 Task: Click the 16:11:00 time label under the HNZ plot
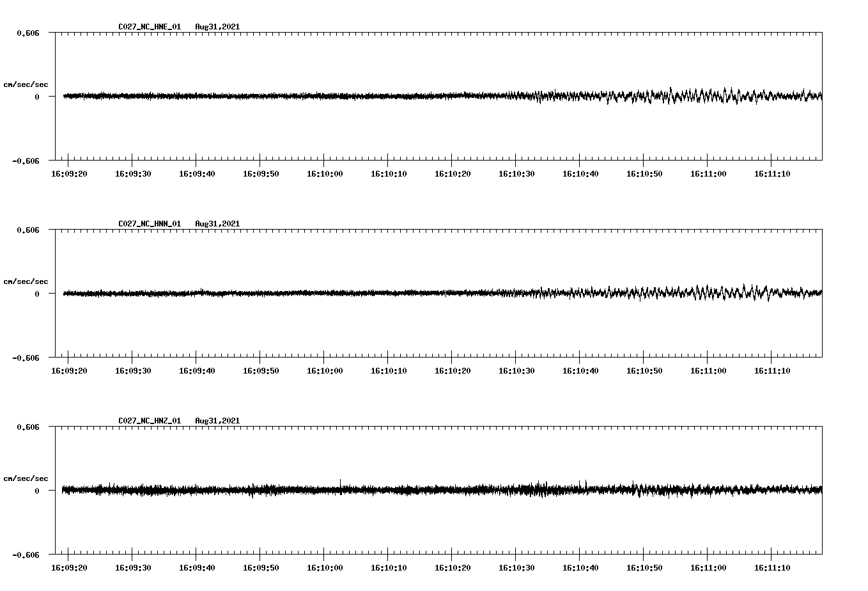tap(708, 568)
